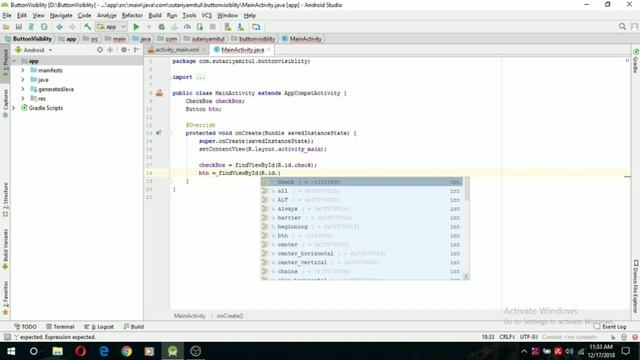This screenshot has height=360, width=640.
Task: Open the TODO tool window
Action: pos(25,327)
